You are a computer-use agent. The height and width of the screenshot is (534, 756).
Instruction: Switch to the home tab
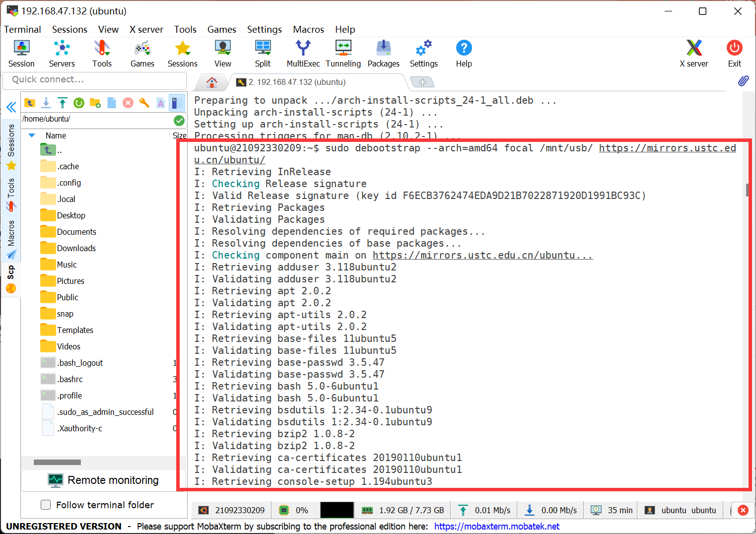coord(212,82)
